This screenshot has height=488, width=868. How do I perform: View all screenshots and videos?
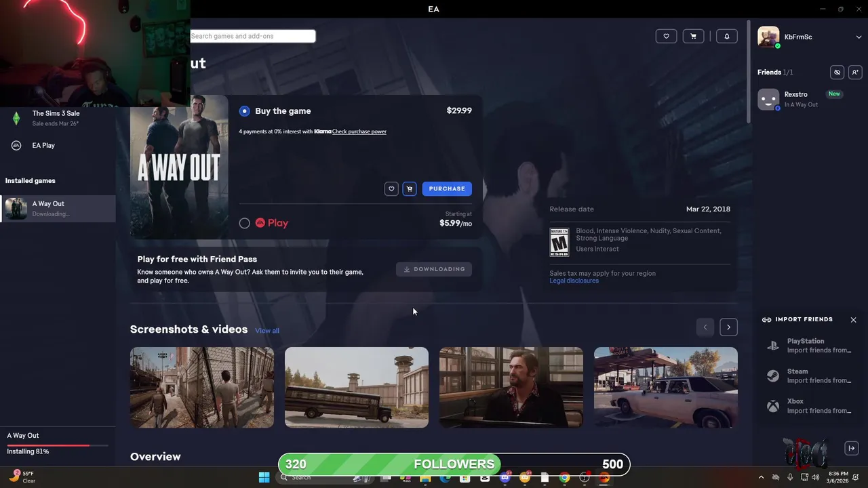tap(267, 331)
